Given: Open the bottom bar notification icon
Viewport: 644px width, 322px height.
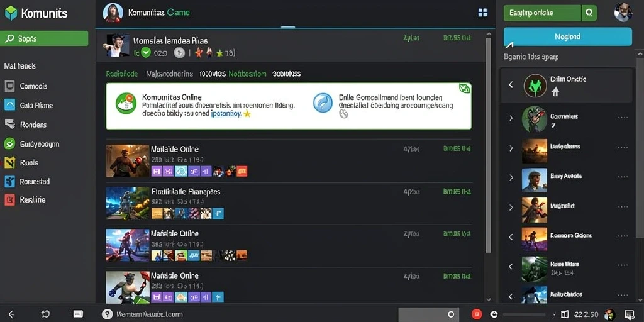Looking at the screenshot, I should tap(629, 314).
